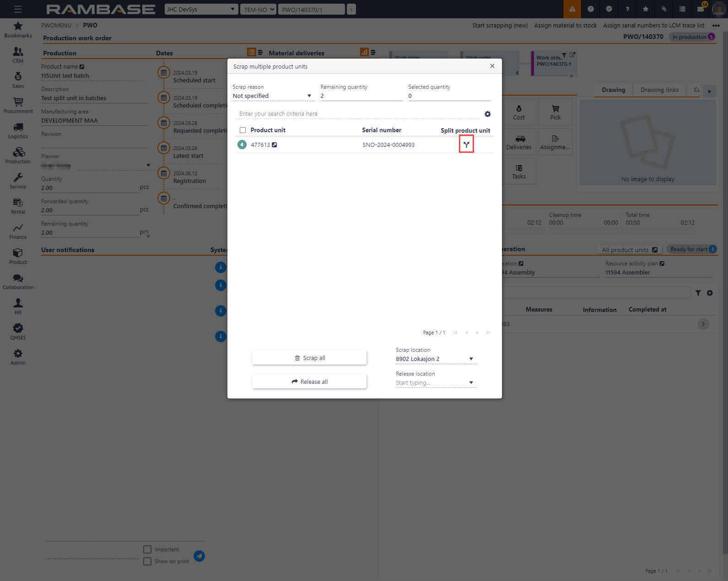The image size is (728, 581).
Task: Open Logistics module in sidebar
Action: pyautogui.click(x=18, y=130)
